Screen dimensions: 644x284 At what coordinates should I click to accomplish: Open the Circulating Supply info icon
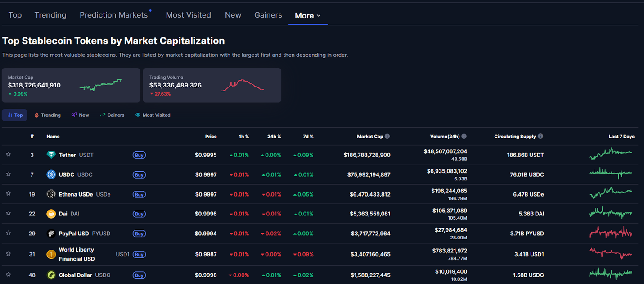[540, 136]
